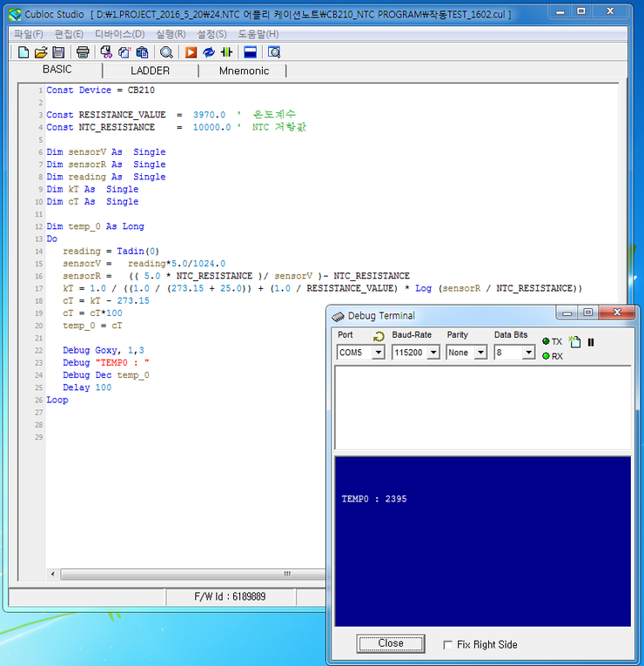Switch to the LADDER tab
644x666 pixels.
[150, 71]
